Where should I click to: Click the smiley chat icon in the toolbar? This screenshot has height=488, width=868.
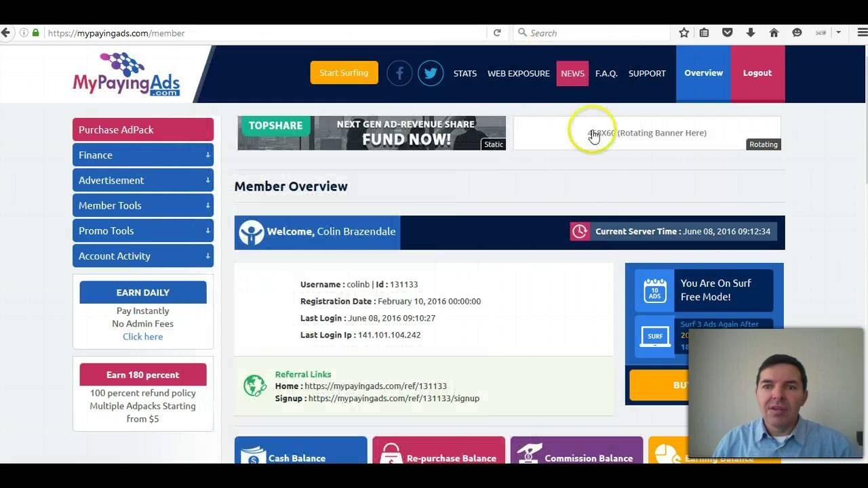click(x=797, y=33)
